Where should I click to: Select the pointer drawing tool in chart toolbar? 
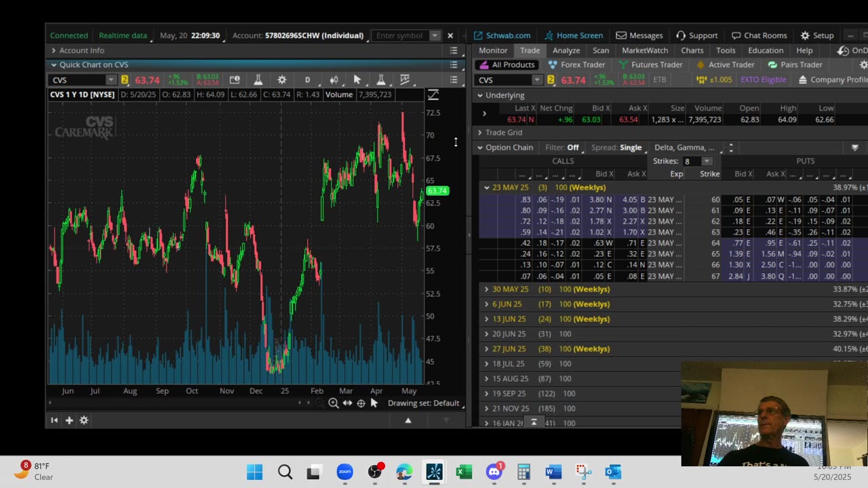pos(357,80)
